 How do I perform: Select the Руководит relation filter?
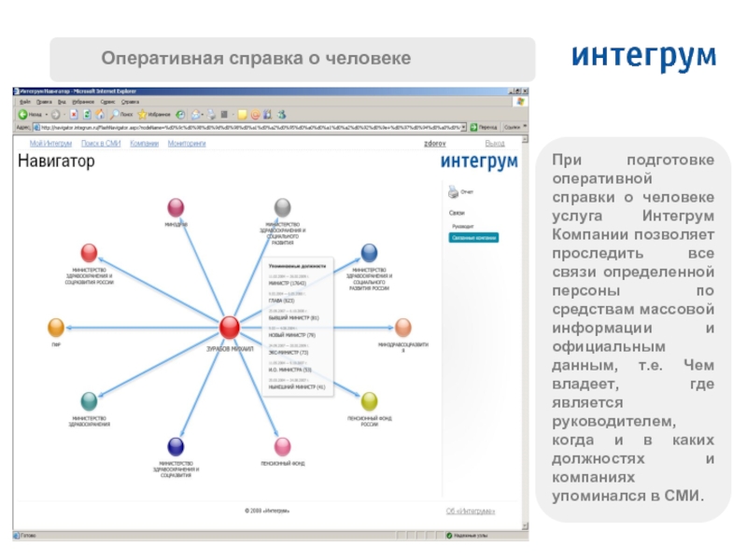(x=462, y=226)
